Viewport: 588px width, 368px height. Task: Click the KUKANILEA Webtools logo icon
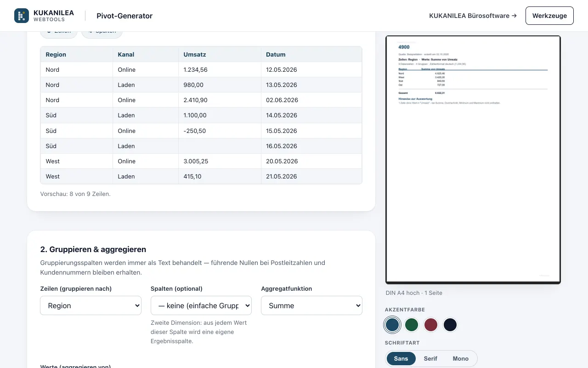(22, 16)
